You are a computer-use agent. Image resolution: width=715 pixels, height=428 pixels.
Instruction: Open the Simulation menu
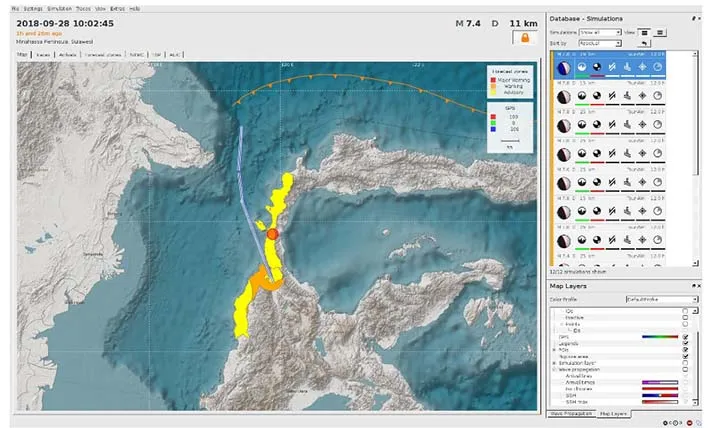coord(59,9)
